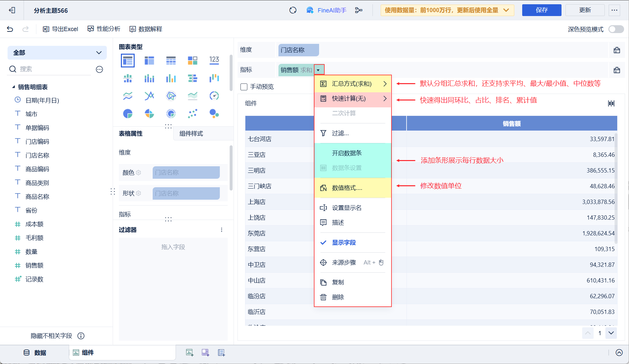Screen dimensions: 629x364
Task: Collapse the 销售明细表 tree node
Action: [x=13, y=87]
